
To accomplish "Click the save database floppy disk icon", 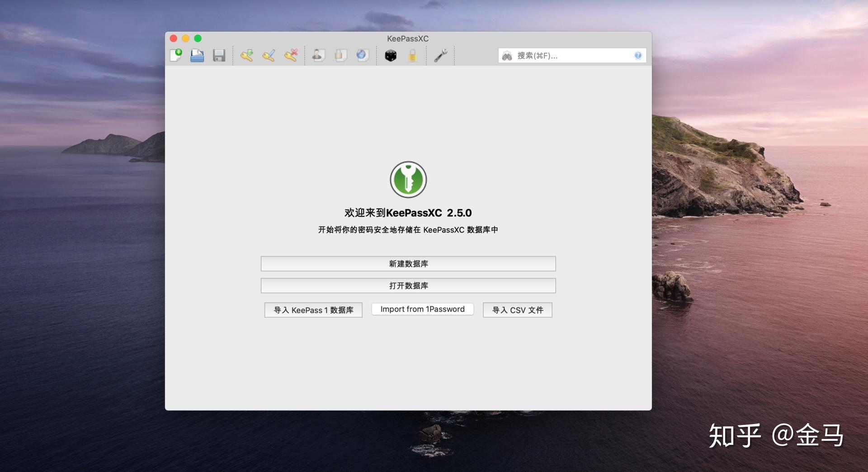I will click(219, 55).
